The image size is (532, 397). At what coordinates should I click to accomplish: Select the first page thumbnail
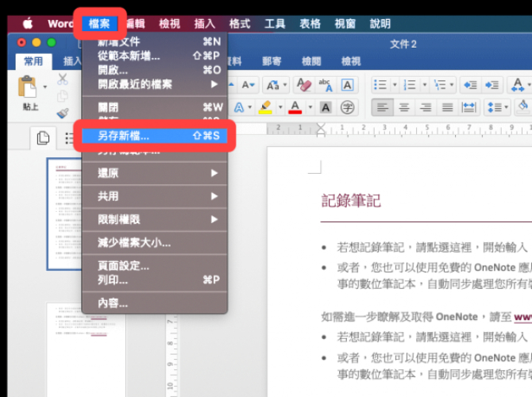click(64, 214)
